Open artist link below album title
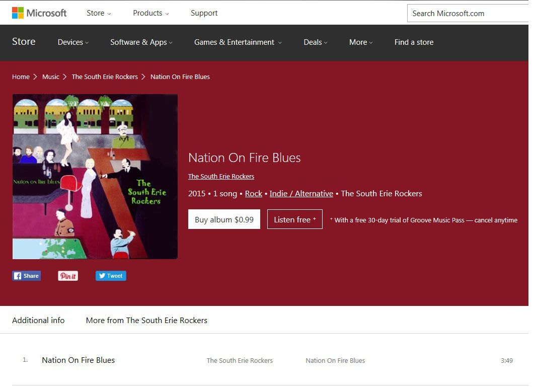The width and height of the screenshot is (535, 392). pyautogui.click(x=221, y=177)
